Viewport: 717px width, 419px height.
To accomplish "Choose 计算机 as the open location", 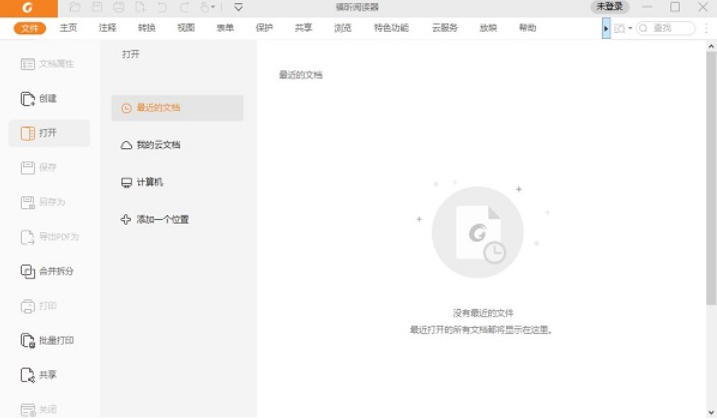I will pyautogui.click(x=177, y=182).
